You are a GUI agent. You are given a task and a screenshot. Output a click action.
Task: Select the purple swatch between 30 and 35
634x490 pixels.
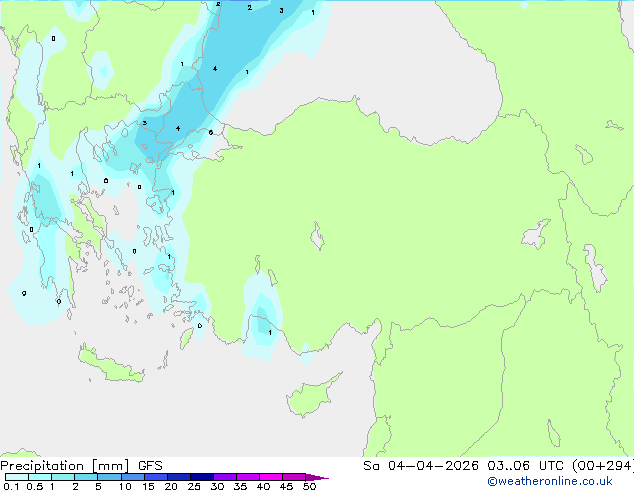click(x=225, y=477)
